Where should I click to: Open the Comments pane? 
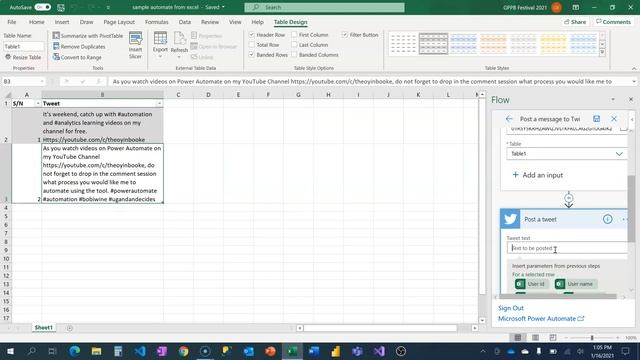[x=613, y=22]
